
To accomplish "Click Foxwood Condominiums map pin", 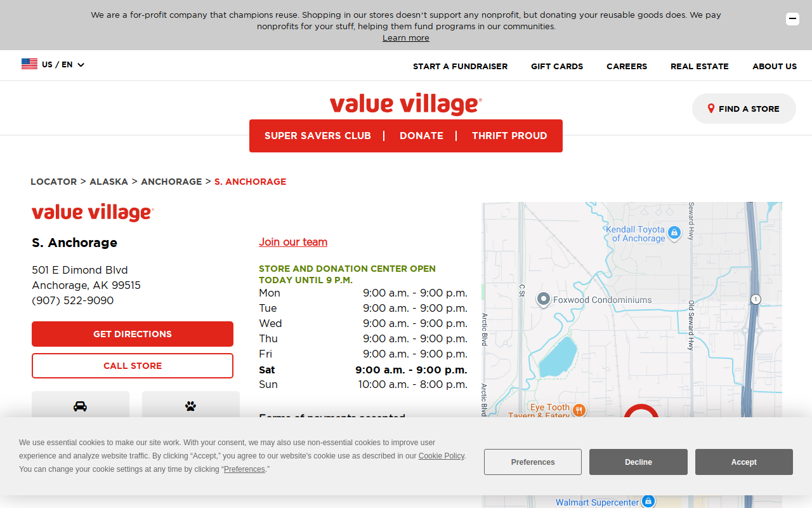I will click(x=543, y=299).
